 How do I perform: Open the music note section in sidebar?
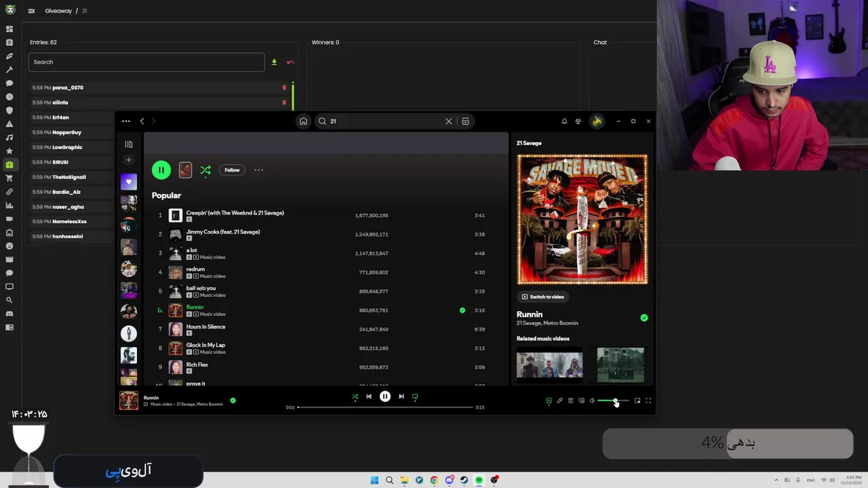9,138
